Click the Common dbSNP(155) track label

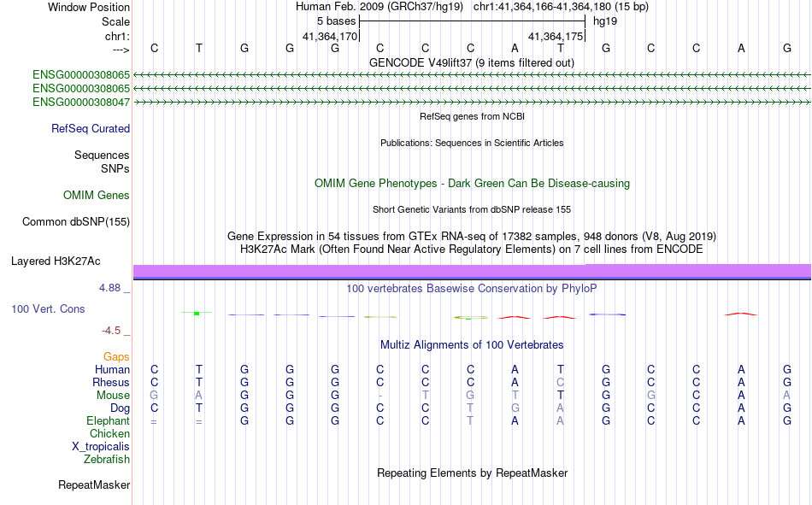pyautogui.click(x=76, y=221)
